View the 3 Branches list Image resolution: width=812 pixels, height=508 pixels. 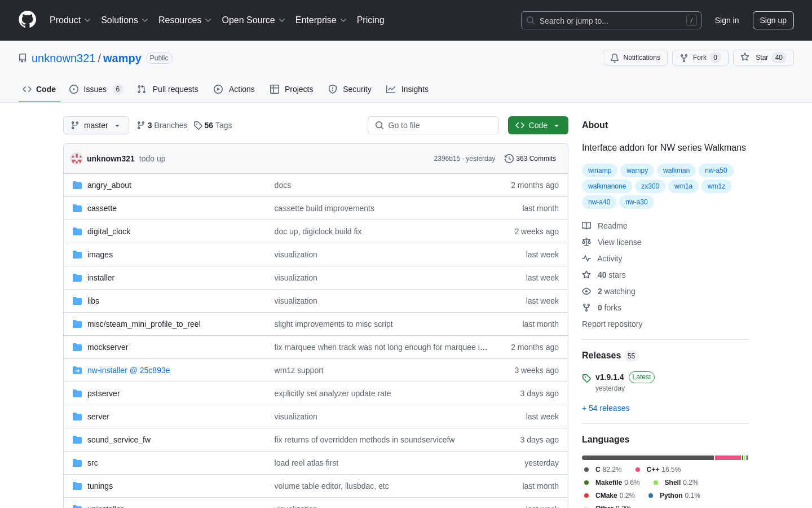[x=162, y=125]
